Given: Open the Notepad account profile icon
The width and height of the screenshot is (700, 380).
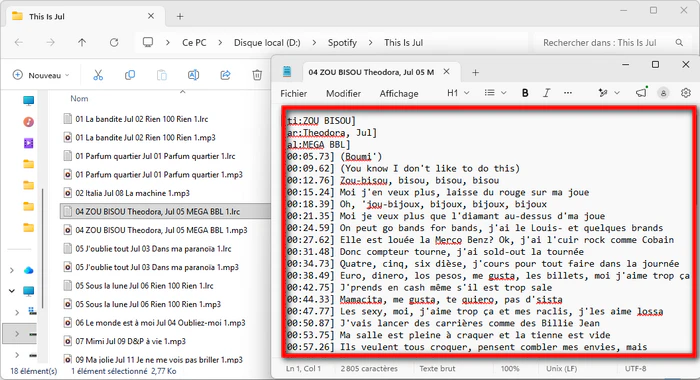Looking at the screenshot, I should click(x=663, y=93).
